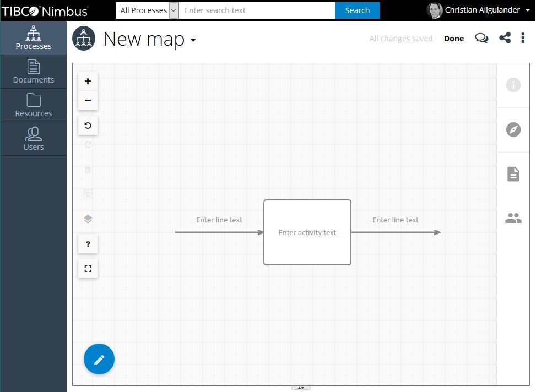Open the Processes section in sidebar

click(34, 39)
